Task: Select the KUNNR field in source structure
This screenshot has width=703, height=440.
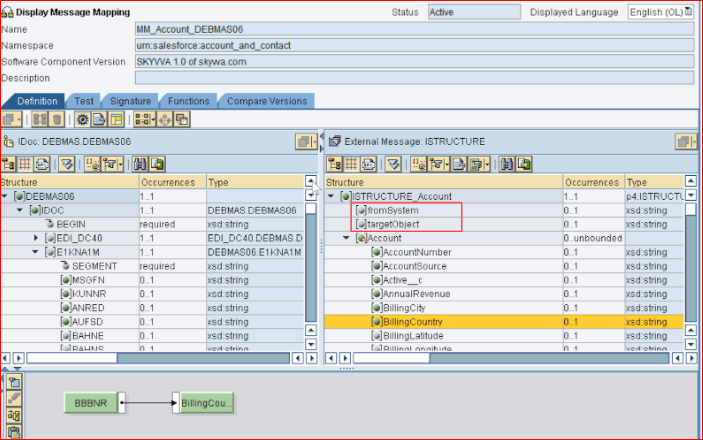Action: click(90, 294)
